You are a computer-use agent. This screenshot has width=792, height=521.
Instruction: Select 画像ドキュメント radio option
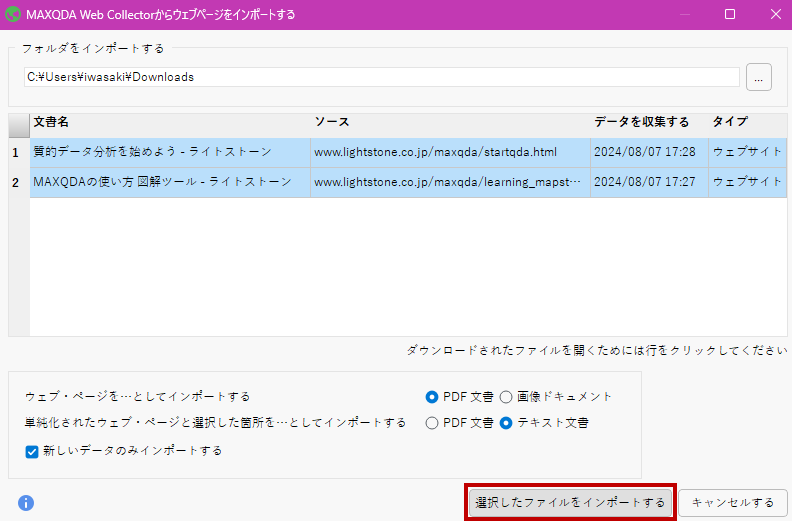tap(506, 397)
